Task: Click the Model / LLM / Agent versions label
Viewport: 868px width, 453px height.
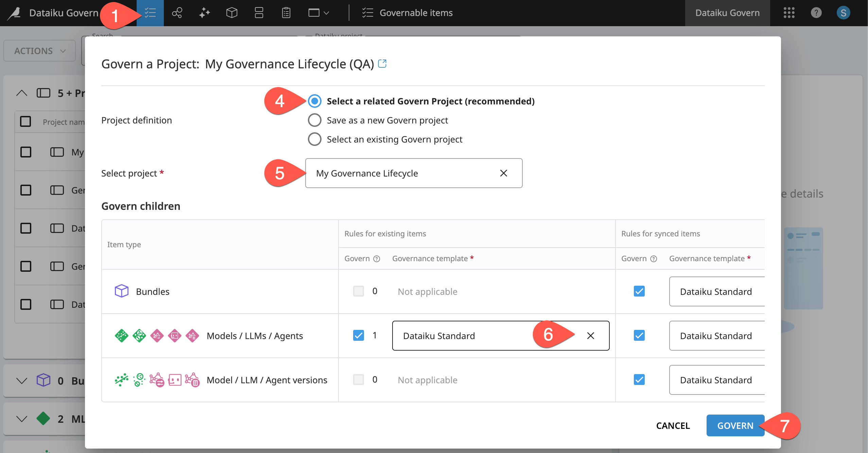Action: click(x=267, y=380)
